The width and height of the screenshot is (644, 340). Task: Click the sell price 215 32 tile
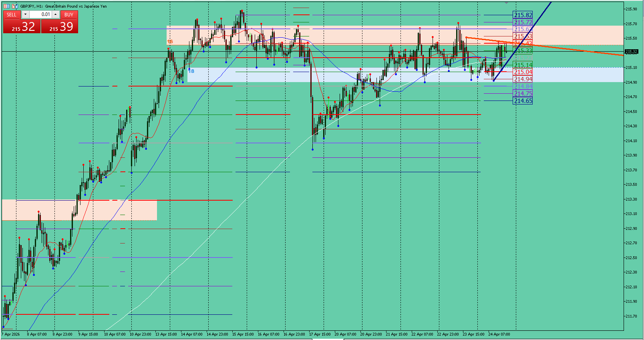click(22, 26)
